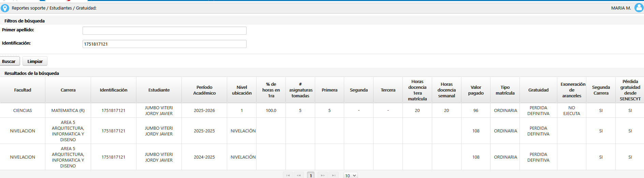644x178 pixels.
Task: Open the MARIA M. user profile icon
Action: tap(639, 8)
